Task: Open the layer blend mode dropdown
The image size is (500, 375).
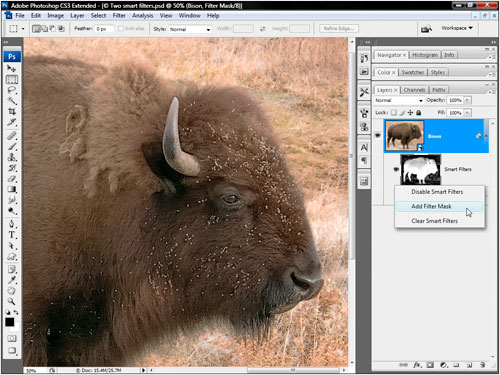Action: point(398,100)
